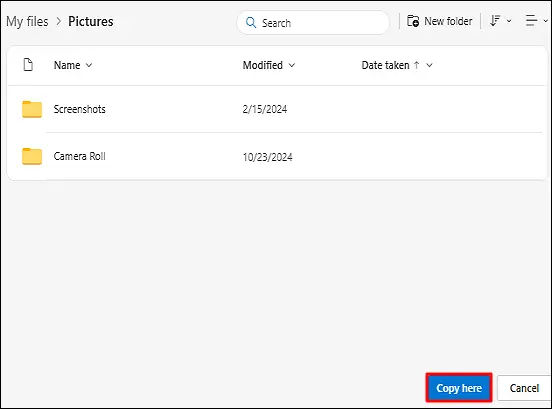The image size is (552, 409).
Task: Click the Screenshots folder icon
Action: coord(32,109)
